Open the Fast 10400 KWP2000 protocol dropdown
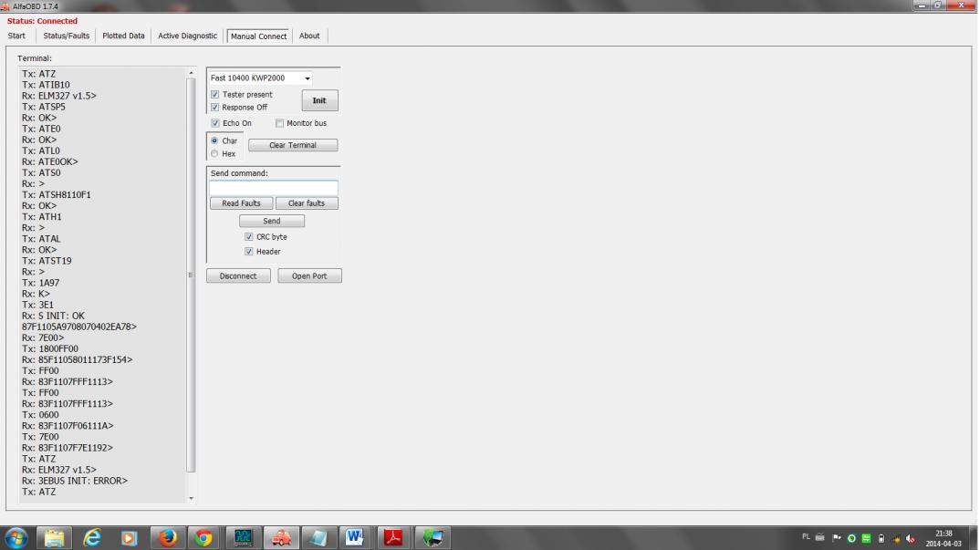Image resolution: width=980 pixels, height=550 pixels. click(x=260, y=78)
